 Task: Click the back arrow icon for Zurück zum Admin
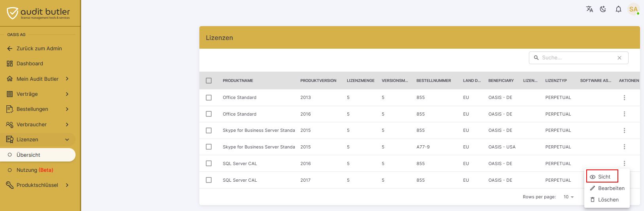10,49
